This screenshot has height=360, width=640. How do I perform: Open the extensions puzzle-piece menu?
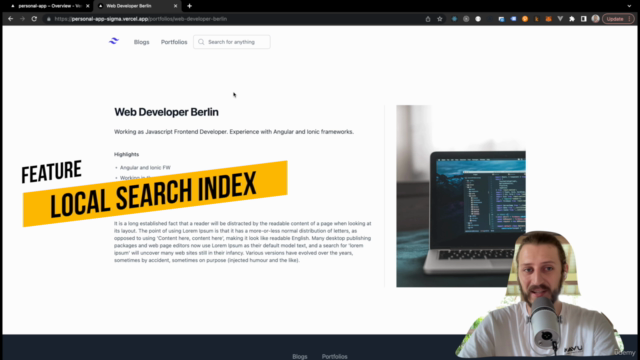point(572,19)
